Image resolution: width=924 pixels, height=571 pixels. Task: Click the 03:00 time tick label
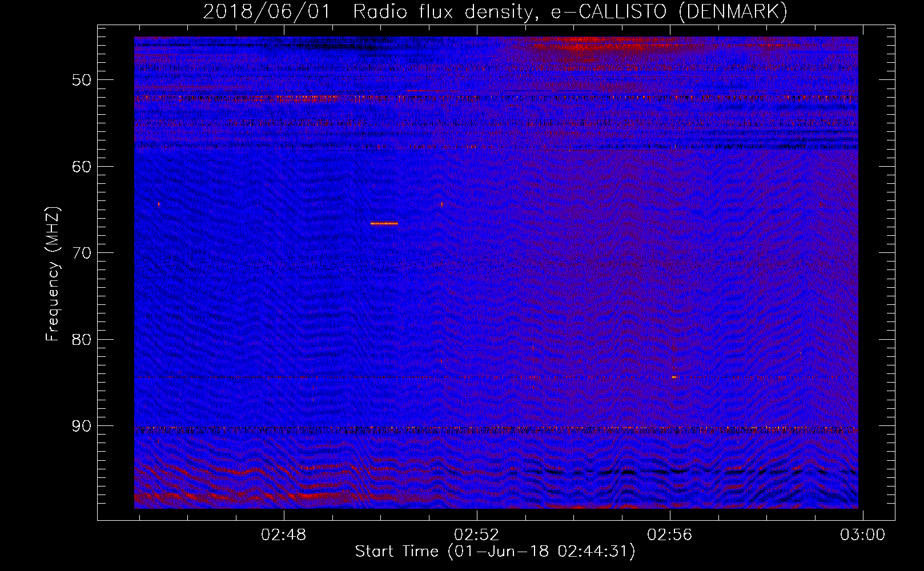[x=862, y=535]
